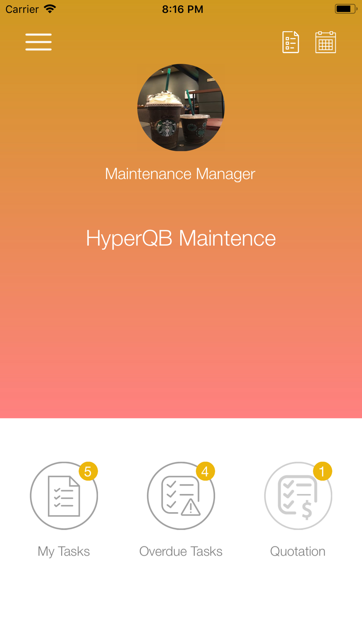Image resolution: width=362 pixels, height=644 pixels.
Task: Select the Quotation label
Action: coord(298,551)
